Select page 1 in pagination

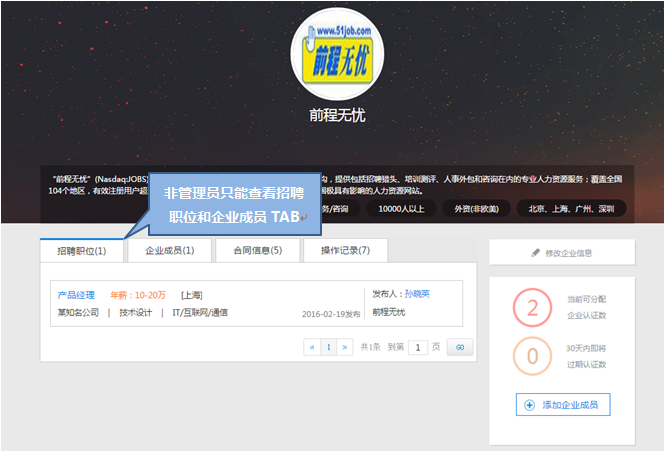[x=329, y=347]
